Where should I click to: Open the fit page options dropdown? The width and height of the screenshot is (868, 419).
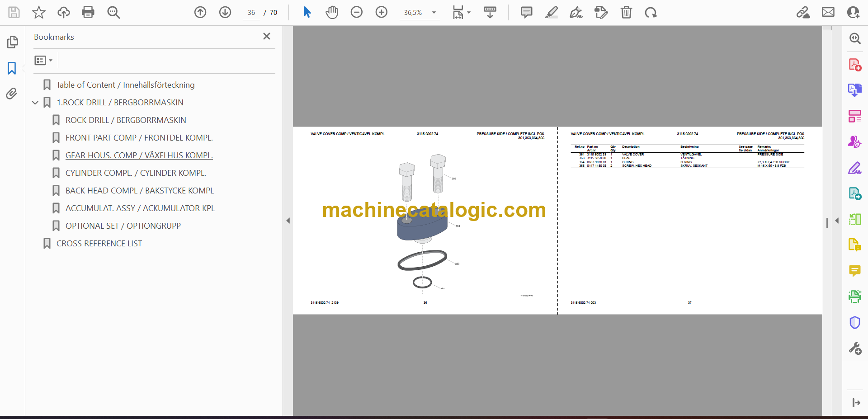point(462,12)
